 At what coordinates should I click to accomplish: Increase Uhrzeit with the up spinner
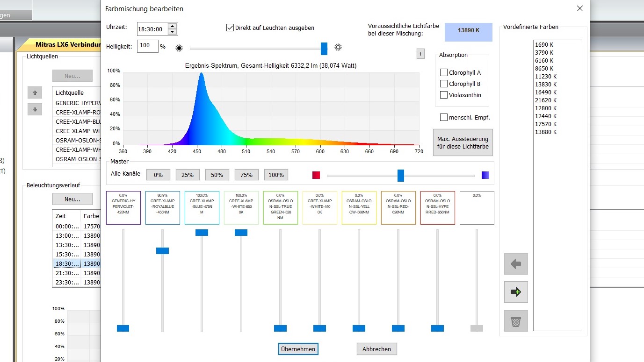coord(172,26)
